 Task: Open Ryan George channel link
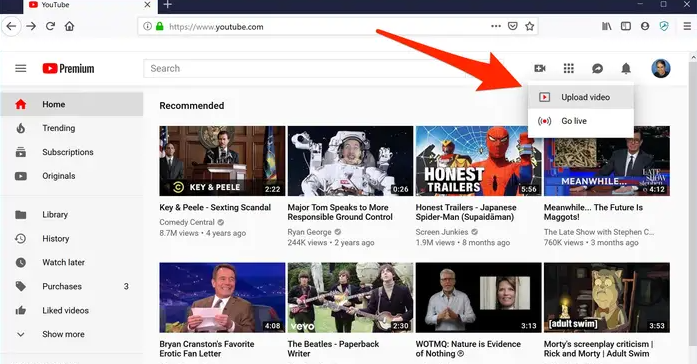coord(309,232)
